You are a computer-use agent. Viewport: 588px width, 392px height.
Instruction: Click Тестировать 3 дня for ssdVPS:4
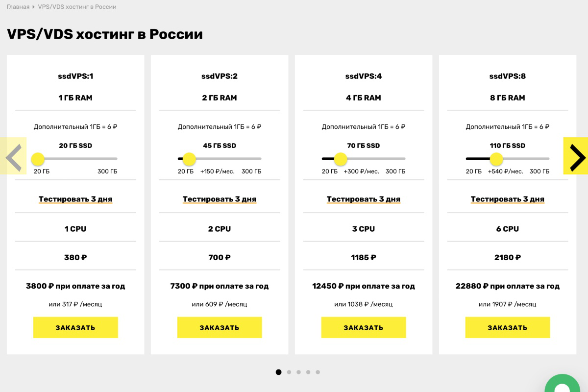(364, 199)
